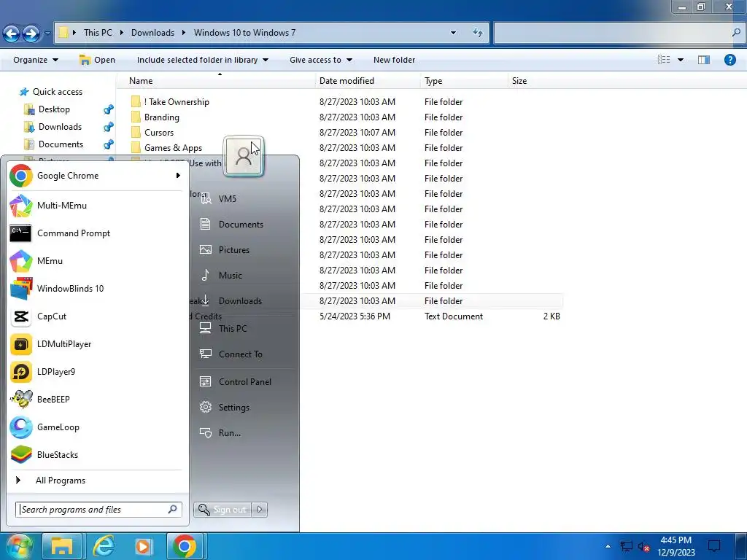Screen dimensions: 747x560
Task: Sort by Date modified column header
Action: pyautogui.click(x=347, y=81)
